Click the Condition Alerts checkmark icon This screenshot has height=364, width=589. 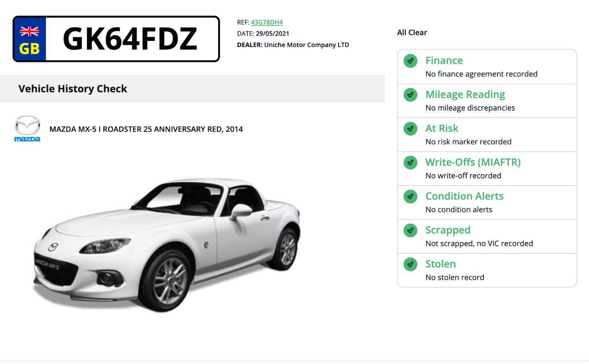click(410, 197)
